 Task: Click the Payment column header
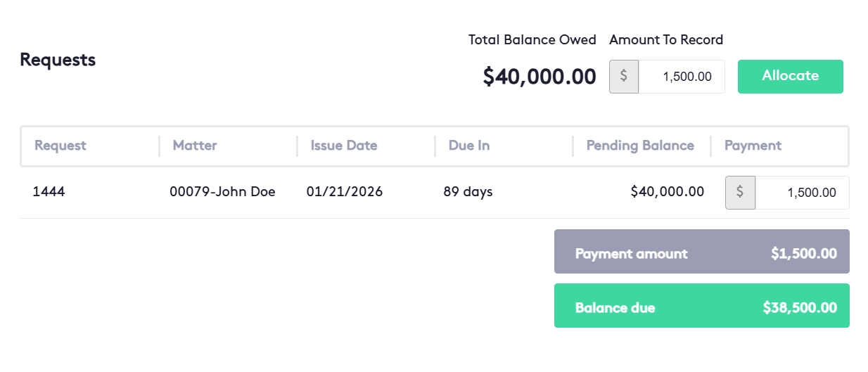(753, 146)
